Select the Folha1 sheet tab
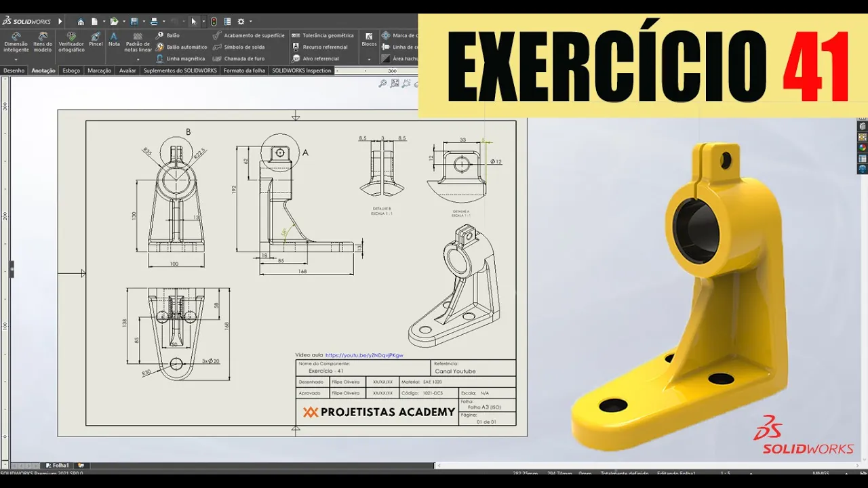Viewport: 868px width, 488px height. pyautogui.click(x=57, y=466)
